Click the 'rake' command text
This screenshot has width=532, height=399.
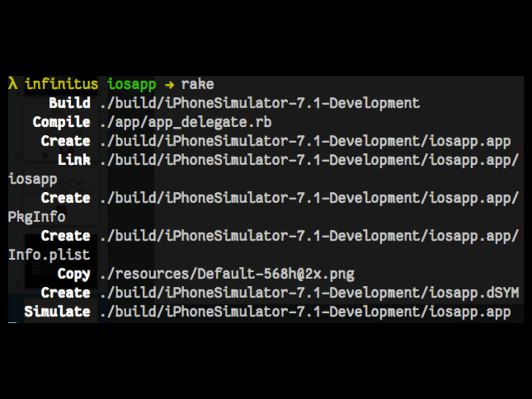pos(197,84)
